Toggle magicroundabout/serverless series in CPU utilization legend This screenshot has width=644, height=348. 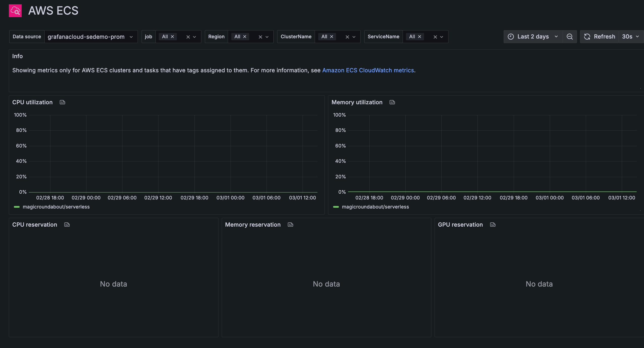click(x=56, y=207)
